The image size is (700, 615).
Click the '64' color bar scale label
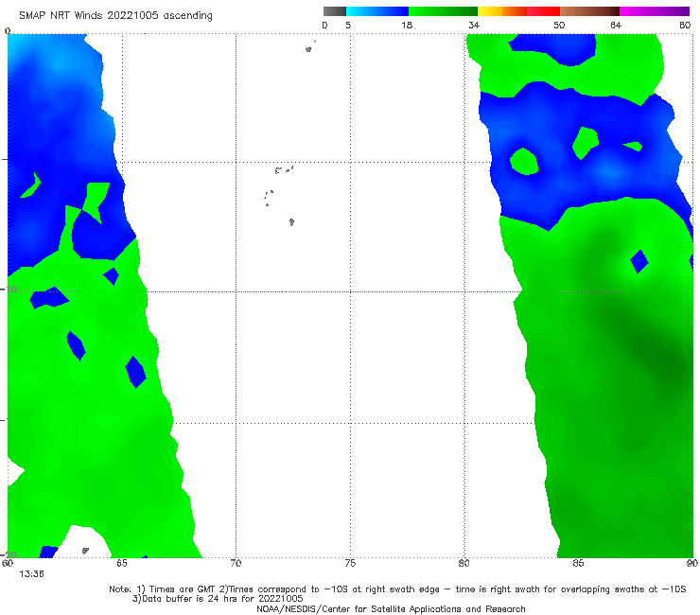click(616, 26)
